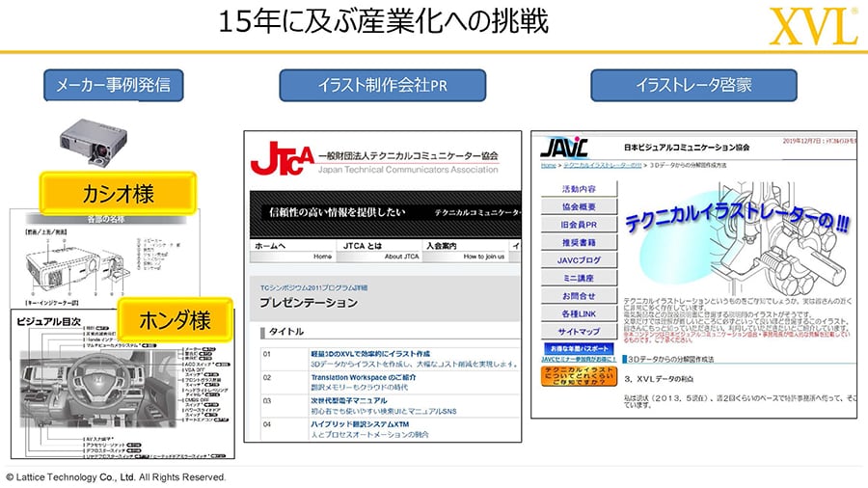The width and height of the screenshot is (868, 488).
Task: Click row number 01 in JTCA table
Action: (267, 354)
